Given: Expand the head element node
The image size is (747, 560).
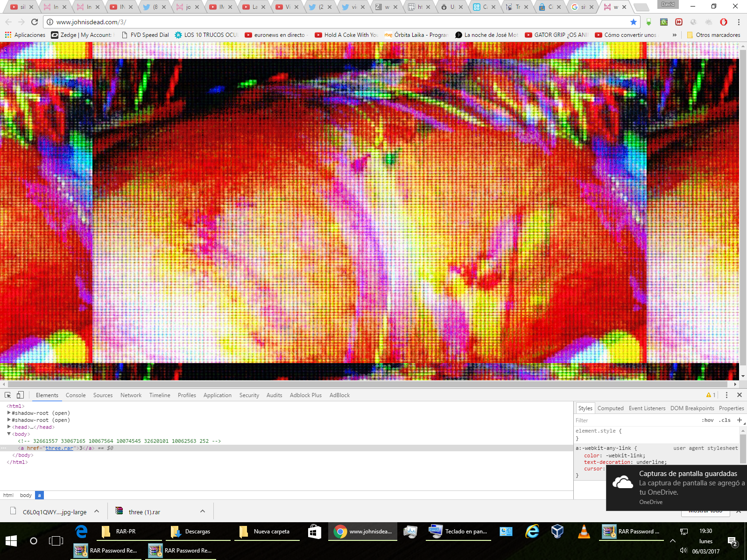Looking at the screenshot, I should click(x=9, y=427).
